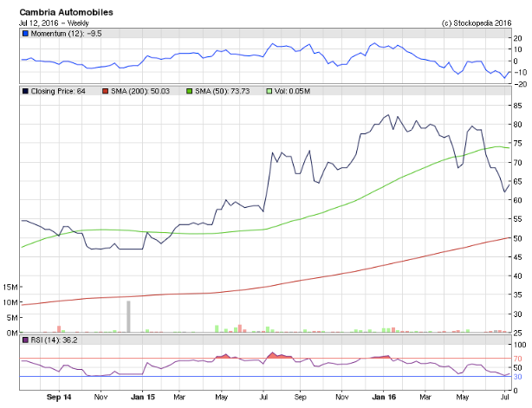Screen dimensions: 532x408
Task: Click the 'Momentum (12): -9.5' label
Action: 66,34
